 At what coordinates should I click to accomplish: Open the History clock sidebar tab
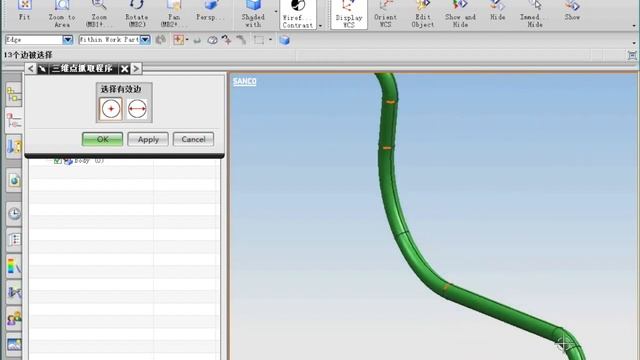pos(14,213)
